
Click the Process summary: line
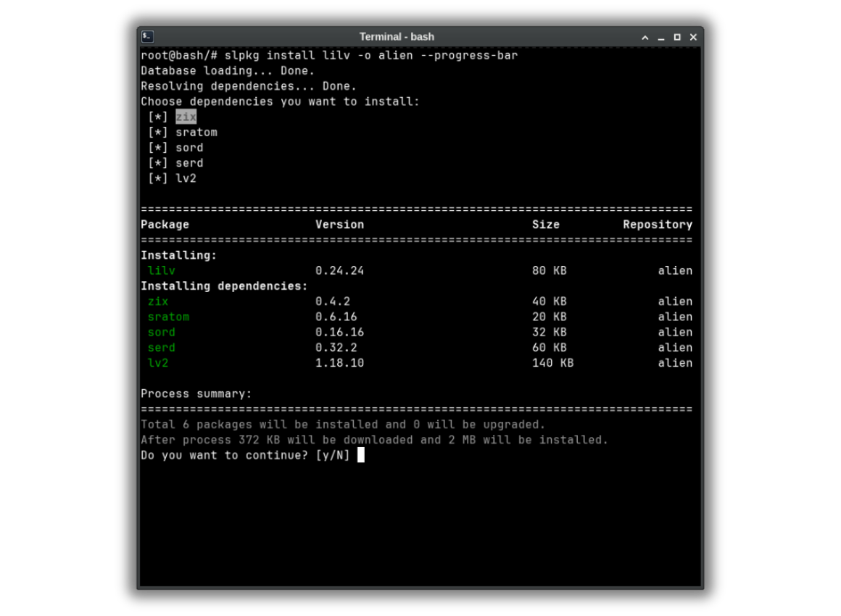click(196, 394)
